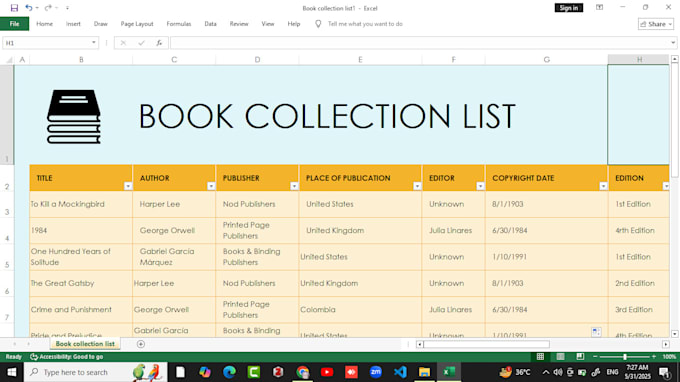Image resolution: width=680 pixels, height=382 pixels.
Task: Open the PLACE OF PUBLICATION filter dropdown
Action: pyautogui.click(x=417, y=186)
